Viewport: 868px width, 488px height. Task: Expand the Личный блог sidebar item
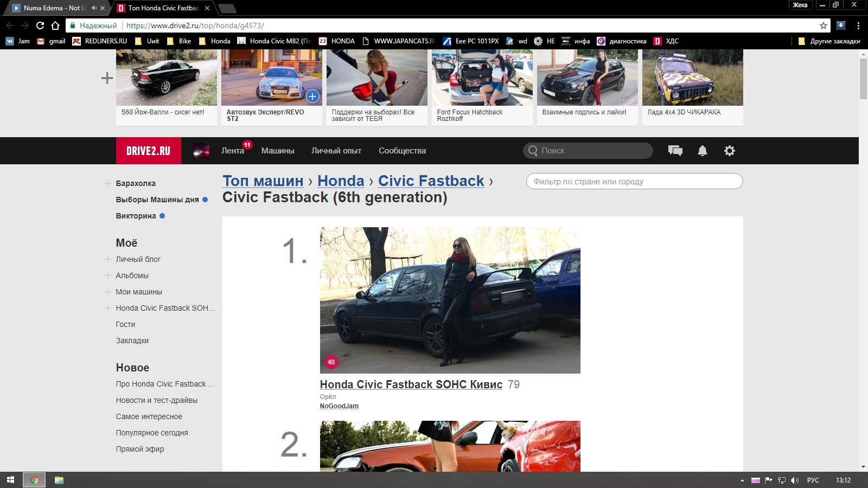click(x=108, y=259)
